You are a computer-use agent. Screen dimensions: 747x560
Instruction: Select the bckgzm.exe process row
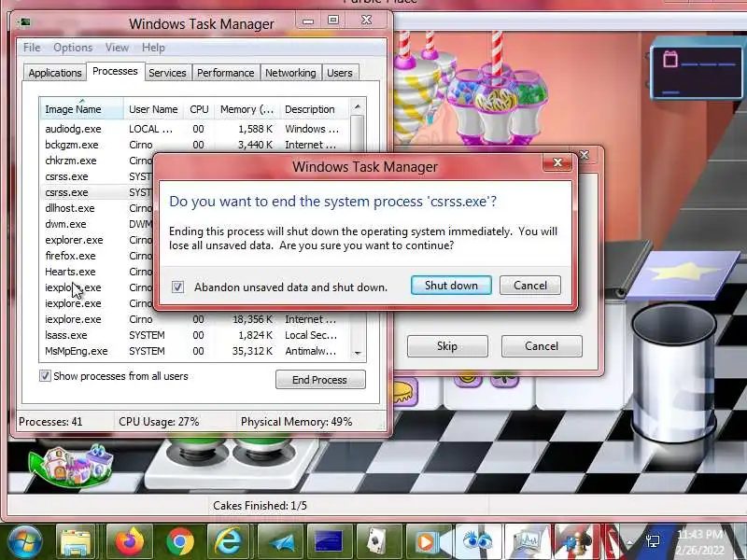pyautogui.click(x=194, y=145)
